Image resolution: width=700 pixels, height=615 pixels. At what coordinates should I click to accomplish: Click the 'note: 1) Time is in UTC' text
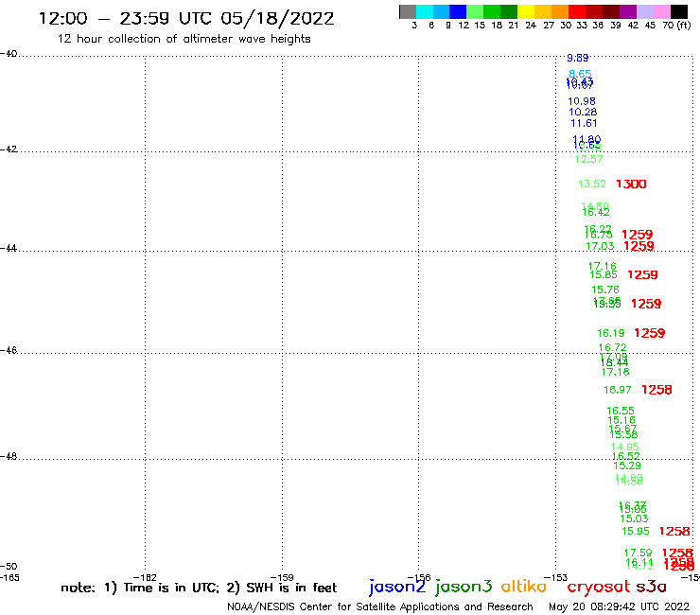click(x=140, y=588)
